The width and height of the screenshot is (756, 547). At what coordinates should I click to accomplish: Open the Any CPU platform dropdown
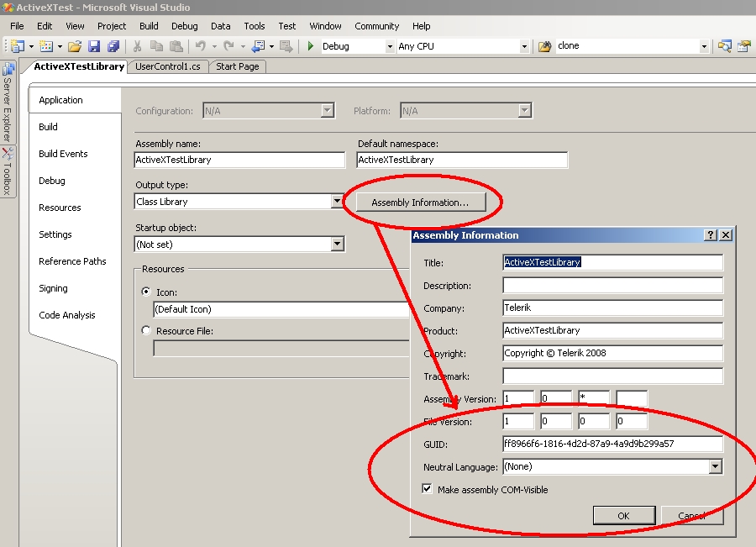tap(524, 47)
